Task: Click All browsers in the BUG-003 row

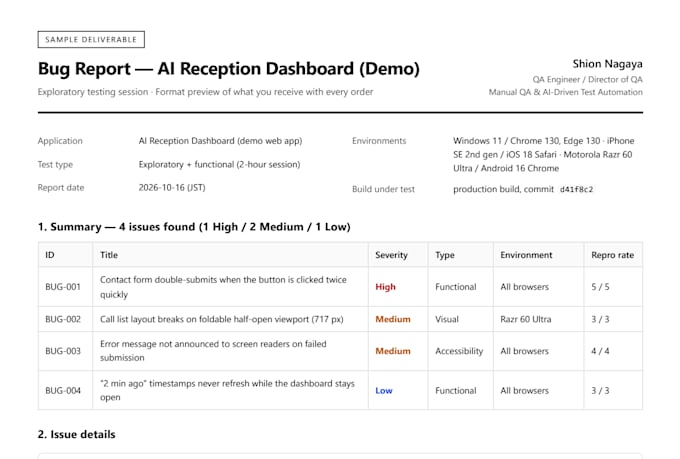Action: [524, 351]
